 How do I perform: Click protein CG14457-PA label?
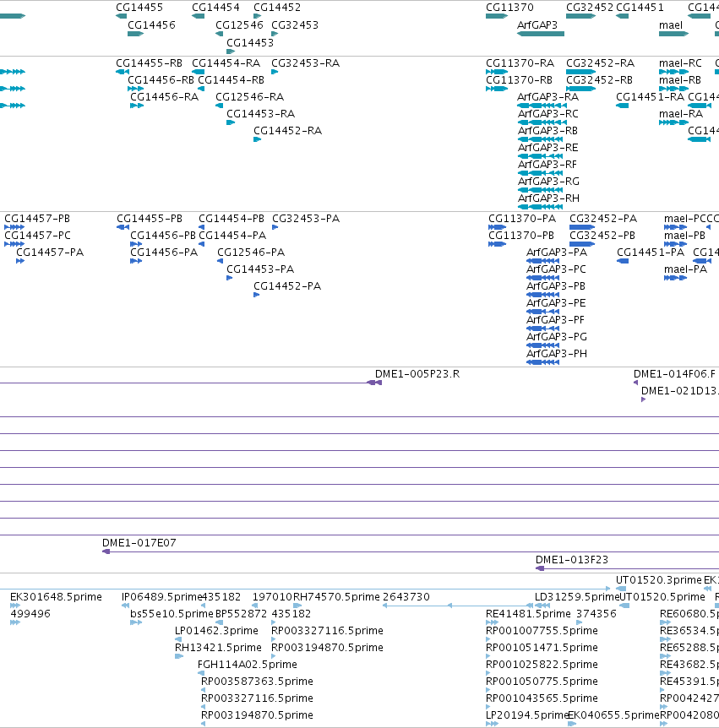(x=50, y=253)
